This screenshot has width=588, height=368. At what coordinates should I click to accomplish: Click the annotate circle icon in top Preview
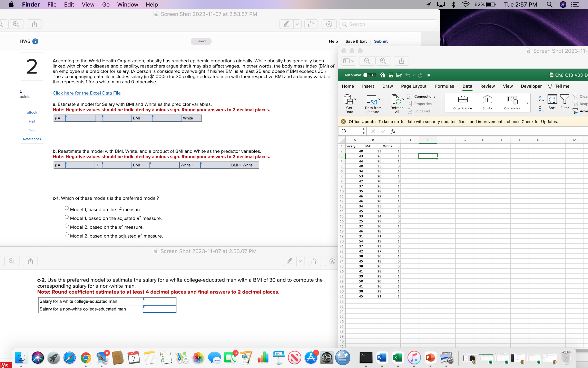(x=329, y=24)
